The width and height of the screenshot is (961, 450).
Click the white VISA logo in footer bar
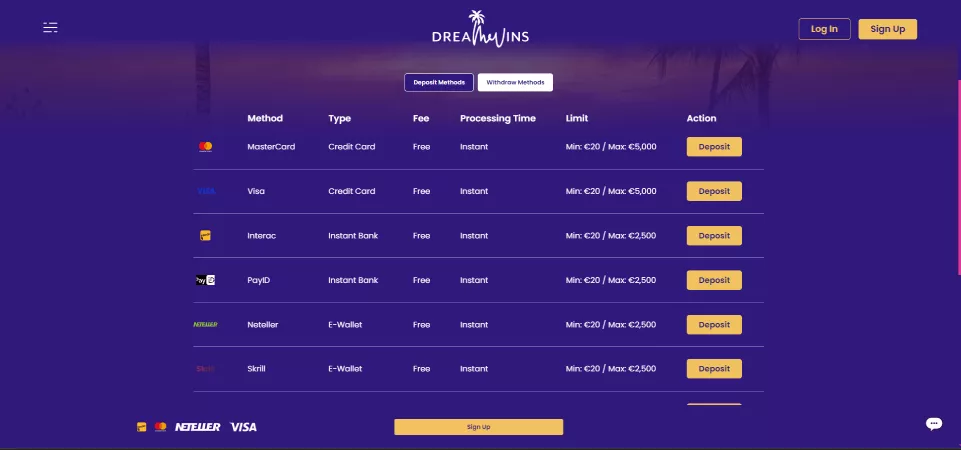[x=243, y=427]
